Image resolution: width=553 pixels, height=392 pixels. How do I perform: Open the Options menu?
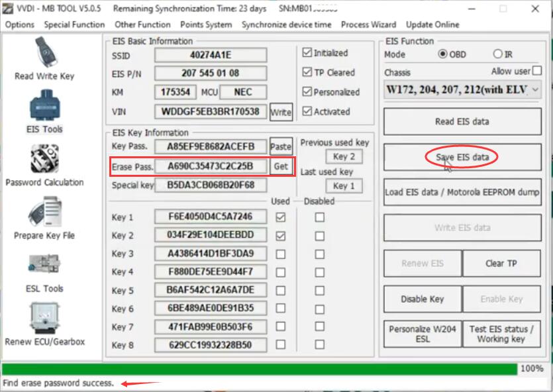click(20, 24)
